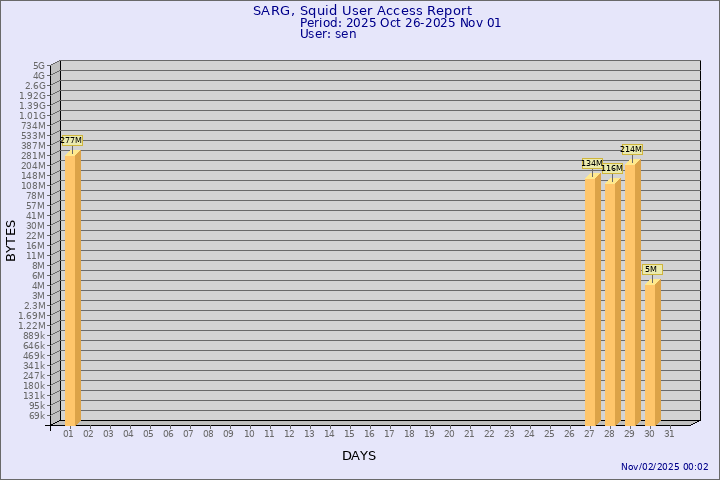Click the day 01 orange bar
Viewport: 720px width, 480px height.
point(72,290)
